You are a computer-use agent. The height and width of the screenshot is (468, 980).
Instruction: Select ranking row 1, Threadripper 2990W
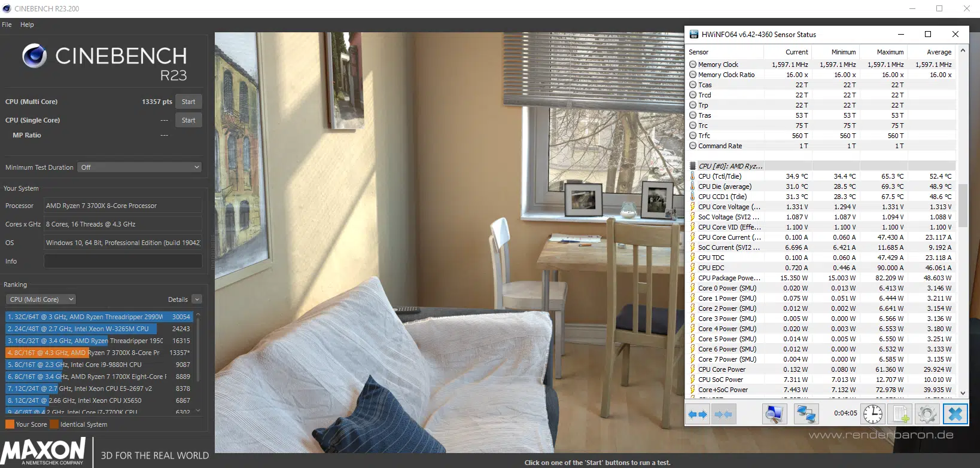[x=99, y=317]
